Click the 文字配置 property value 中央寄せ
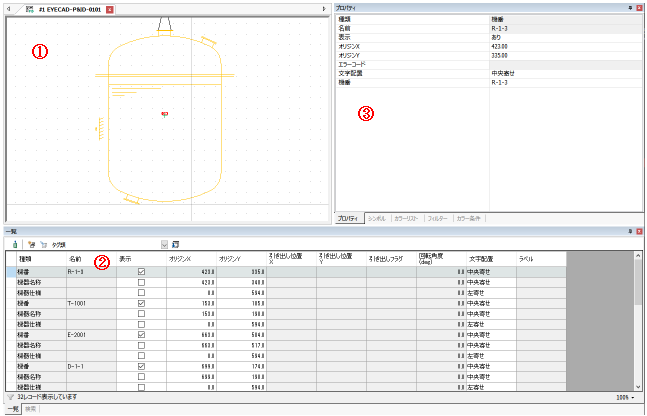The height and width of the screenshot is (416, 647). (566, 73)
